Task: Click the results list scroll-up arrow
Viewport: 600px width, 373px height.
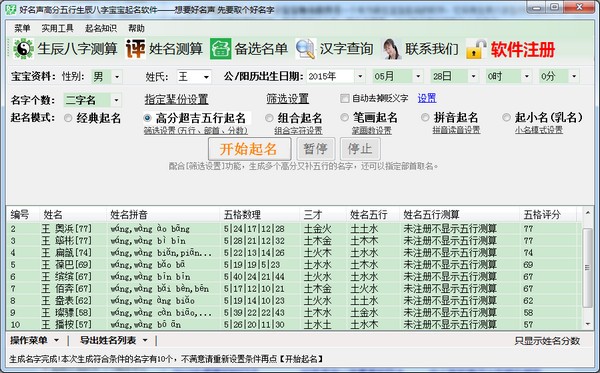Action: [x=588, y=213]
